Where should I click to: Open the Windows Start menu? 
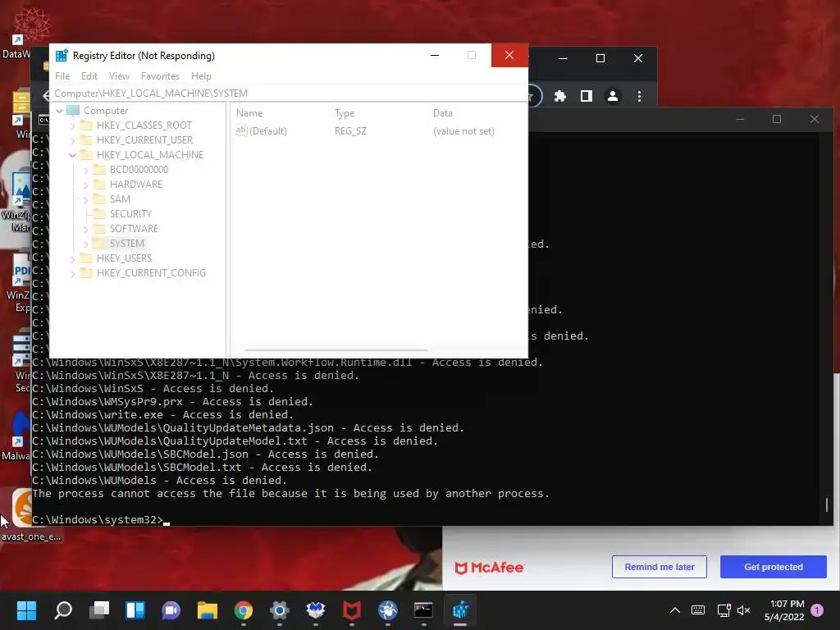[x=26, y=610]
